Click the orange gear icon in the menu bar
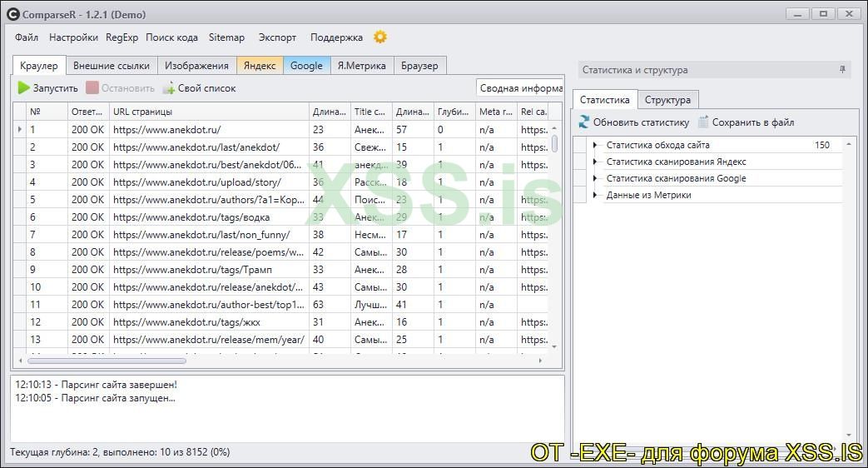868x468 pixels. [x=380, y=37]
